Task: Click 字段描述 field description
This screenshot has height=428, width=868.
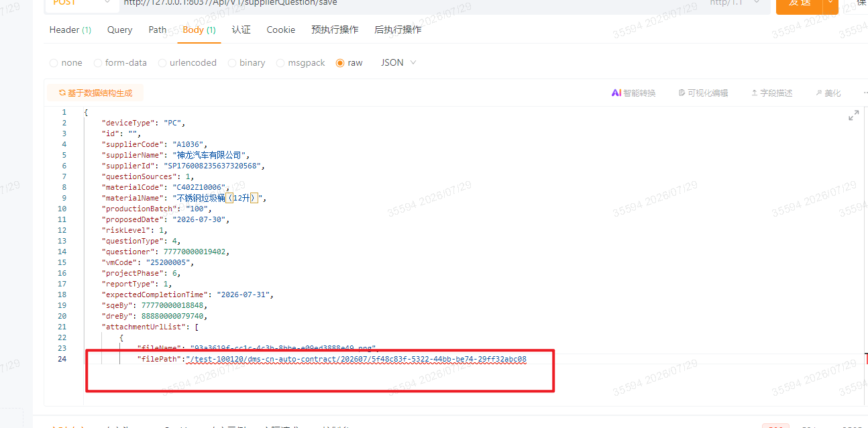Action: pyautogui.click(x=772, y=93)
